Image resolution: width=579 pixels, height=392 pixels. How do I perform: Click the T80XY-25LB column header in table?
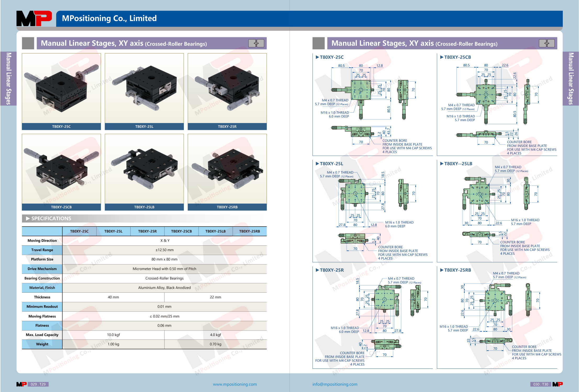[x=215, y=231]
